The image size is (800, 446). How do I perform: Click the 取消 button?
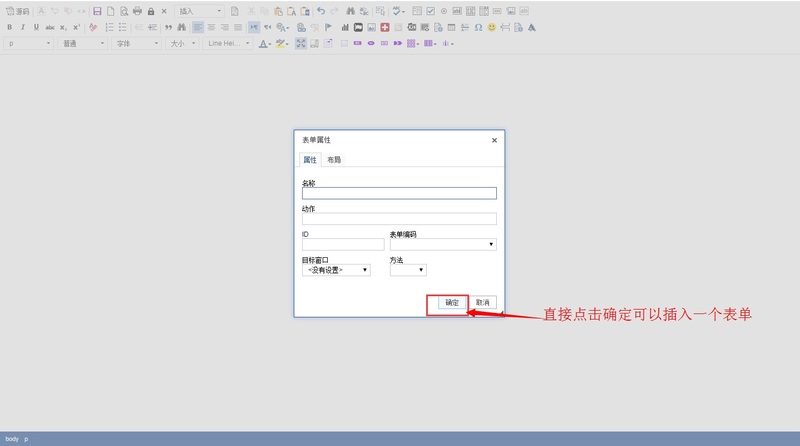(x=482, y=302)
